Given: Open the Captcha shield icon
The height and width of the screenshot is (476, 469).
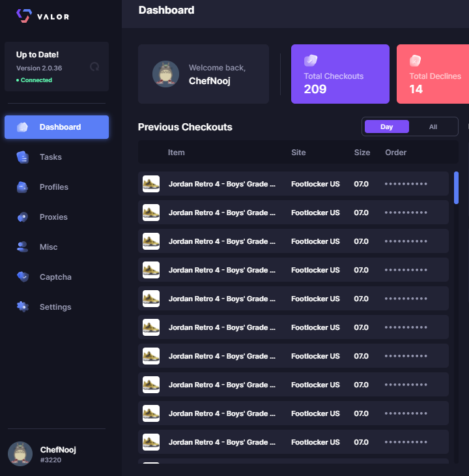Looking at the screenshot, I should point(23,276).
